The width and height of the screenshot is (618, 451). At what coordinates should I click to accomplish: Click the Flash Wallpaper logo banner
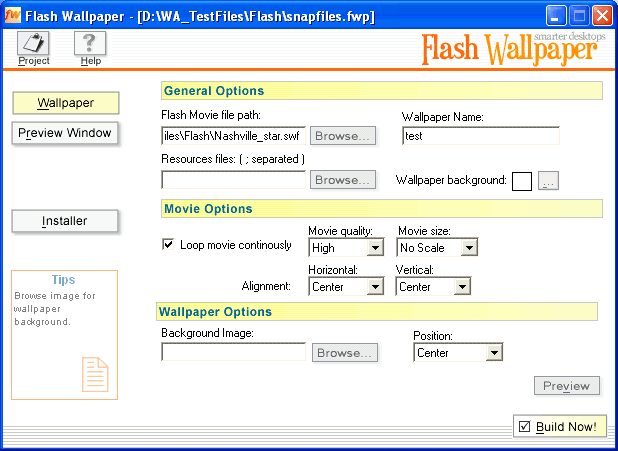[x=513, y=49]
